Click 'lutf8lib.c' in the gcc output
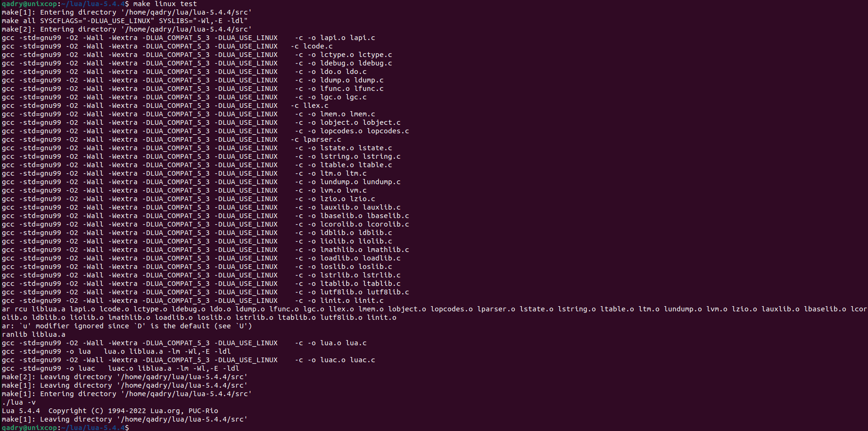This screenshot has height=431, width=868. point(388,292)
